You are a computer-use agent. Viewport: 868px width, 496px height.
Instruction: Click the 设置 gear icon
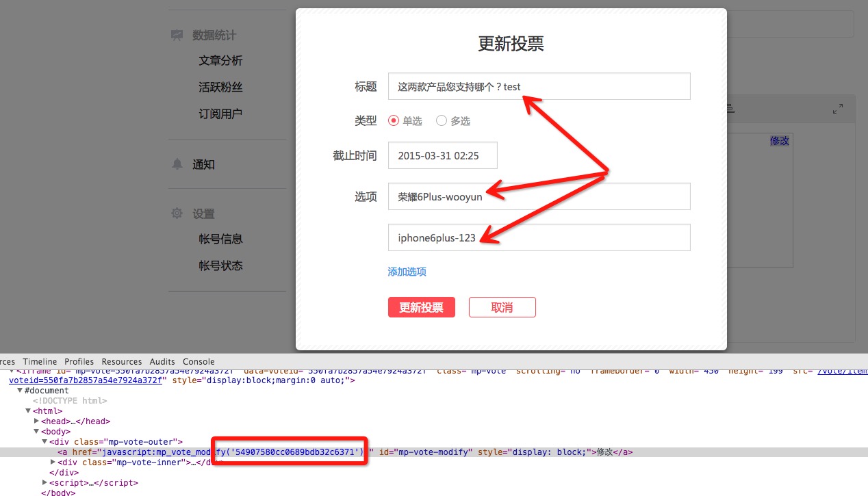pos(177,213)
